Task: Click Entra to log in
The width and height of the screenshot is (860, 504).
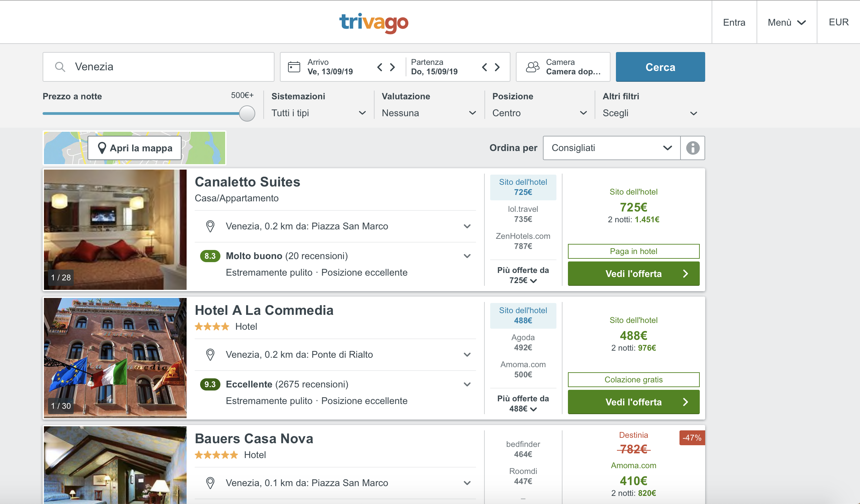Action: pos(734,23)
